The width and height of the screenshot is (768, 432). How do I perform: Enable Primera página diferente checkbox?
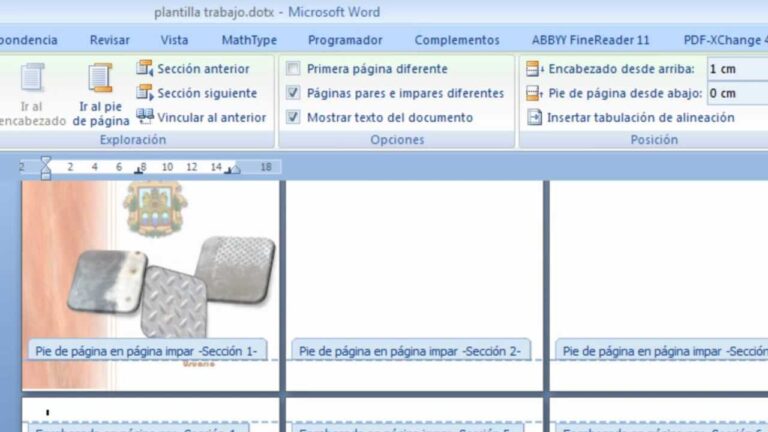[293, 68]
